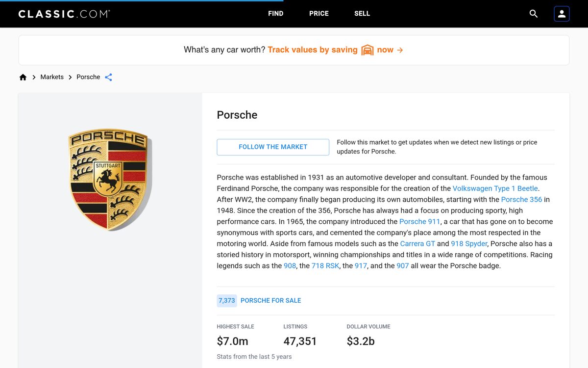Click the home icon in breadcrumb

(23, 77)
